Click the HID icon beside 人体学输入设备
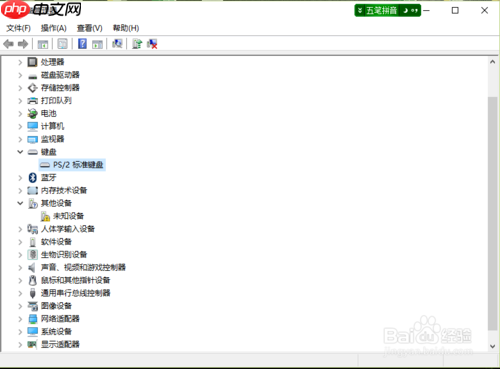The width and height of the screenshot is (500, 369). point(32,229)
